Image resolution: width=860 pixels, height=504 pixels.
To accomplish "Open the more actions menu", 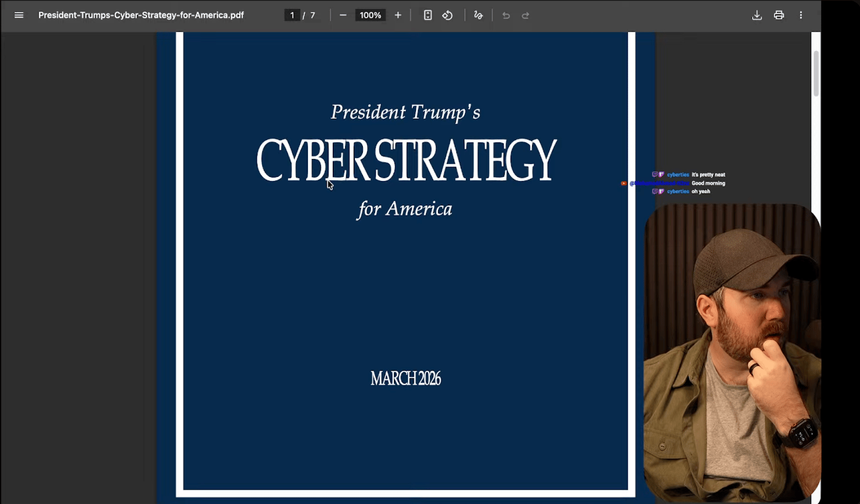I will click(x=801, y=15).
